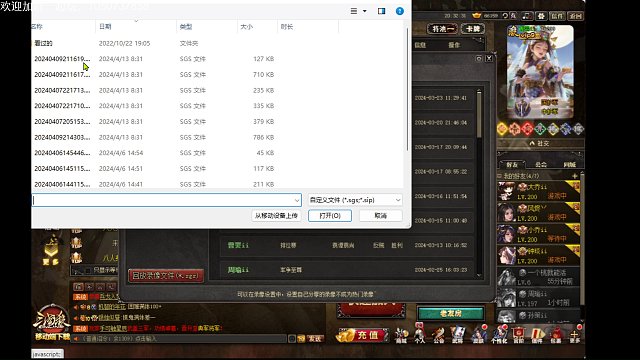Switch to the 好友 tab
640x360 pixels.
point(512,164)
